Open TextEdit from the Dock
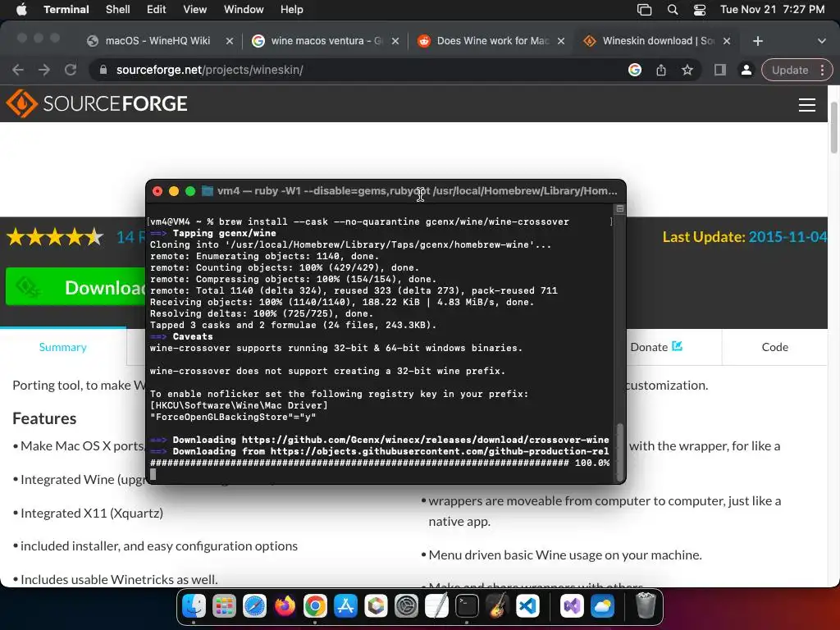840x630 pixels. [436, 606]
